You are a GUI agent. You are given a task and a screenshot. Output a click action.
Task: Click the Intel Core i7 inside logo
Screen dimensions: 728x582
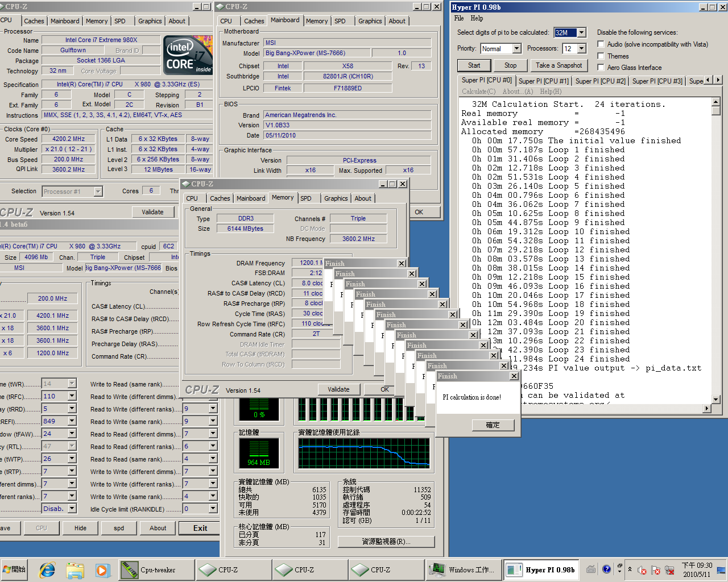[x=188, y=55]
